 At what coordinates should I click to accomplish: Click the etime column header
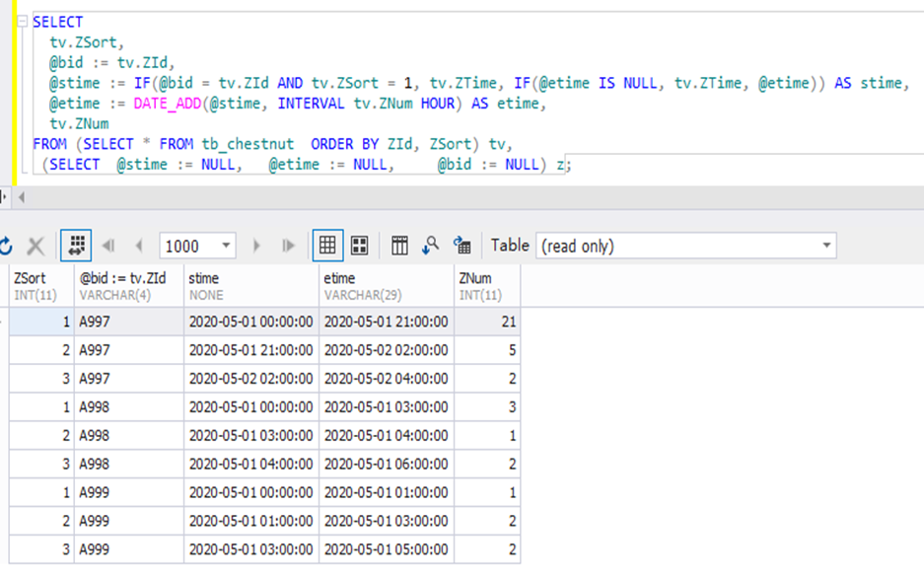click(x=387, y=285)
